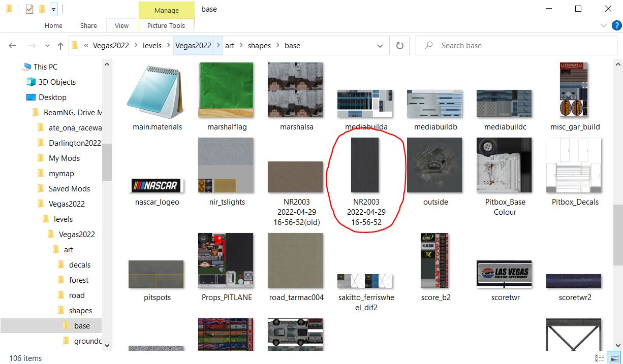Refresh the base folder view

click(400, 46)
